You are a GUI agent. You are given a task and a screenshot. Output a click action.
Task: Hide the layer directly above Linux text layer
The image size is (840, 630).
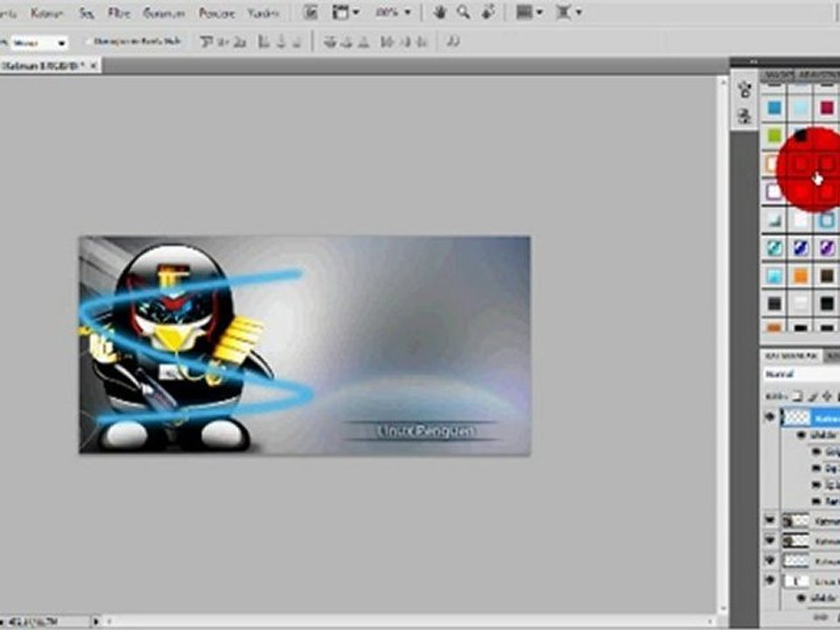pyautogui.click(x=770, y=560)
